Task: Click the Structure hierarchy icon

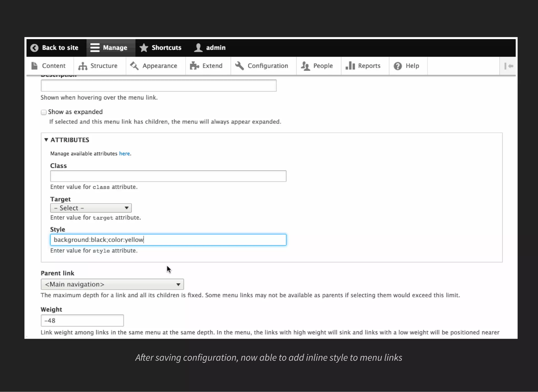Action: (x=82, y=66)
